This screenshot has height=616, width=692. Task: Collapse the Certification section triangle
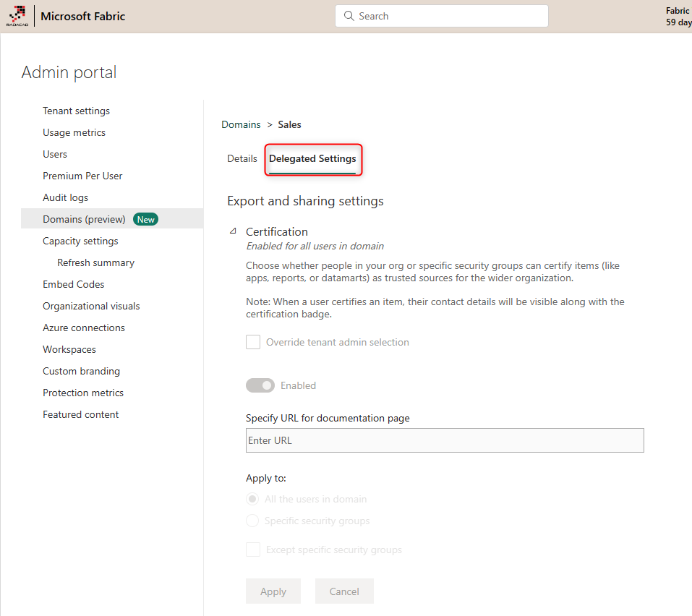point(233,231)
